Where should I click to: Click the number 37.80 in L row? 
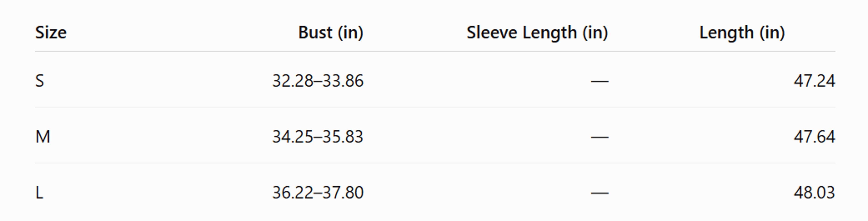click(343, 193)
